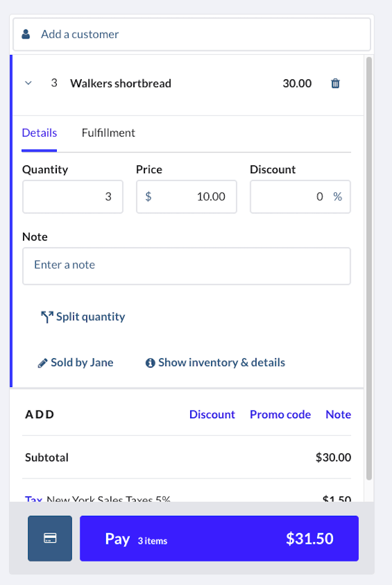The width and height of the screenshot is (392, 585).
Task: Click the info icon for inventory details
Action: (x=150, y=363)
